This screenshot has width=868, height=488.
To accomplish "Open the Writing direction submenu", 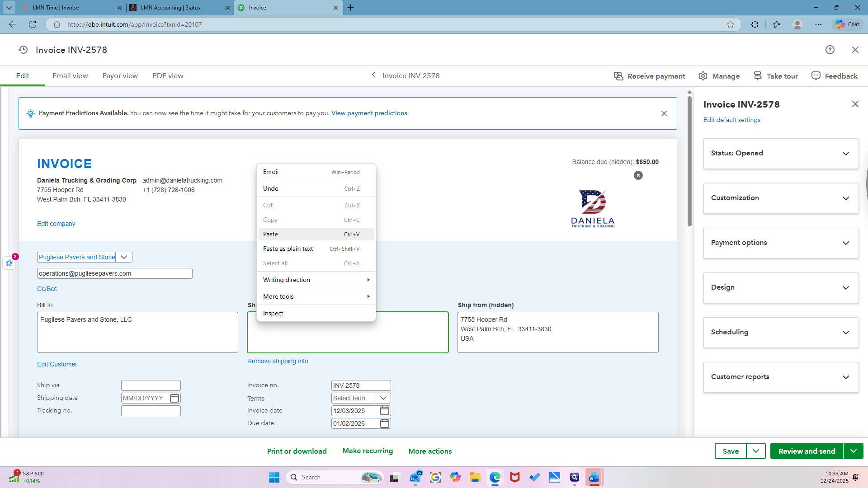I will pyautogui.click(x=316, y=280).
